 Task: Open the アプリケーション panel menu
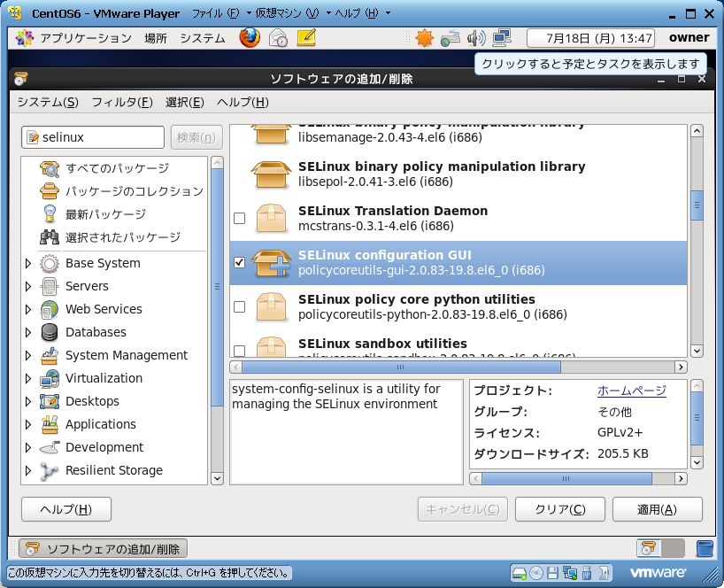(86, 38)
